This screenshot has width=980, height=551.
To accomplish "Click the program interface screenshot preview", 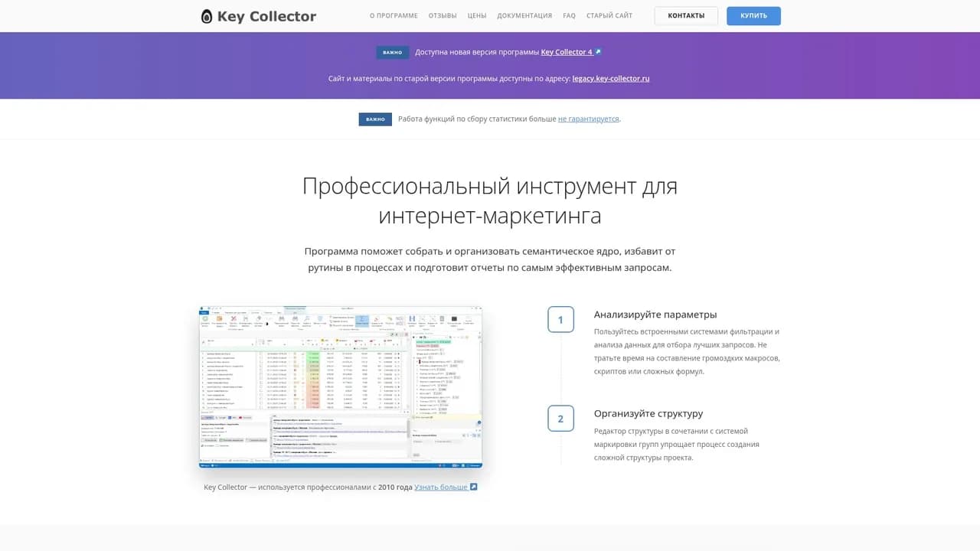I will point(340,386).
